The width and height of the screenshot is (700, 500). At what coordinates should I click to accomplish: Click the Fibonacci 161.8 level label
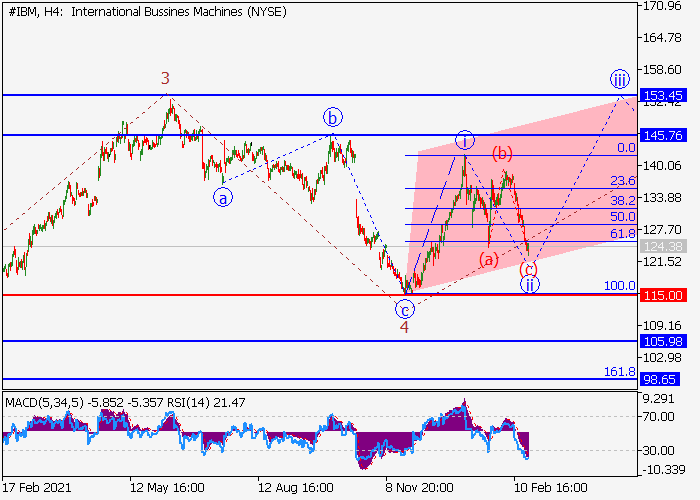tap(620, 371)
